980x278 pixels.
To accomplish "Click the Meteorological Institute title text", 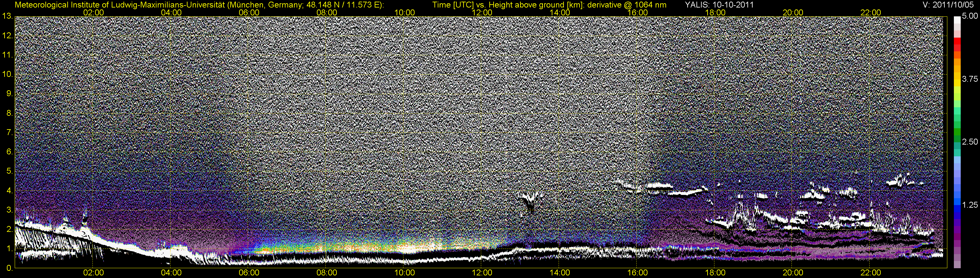I will click(x=200, y=5).
